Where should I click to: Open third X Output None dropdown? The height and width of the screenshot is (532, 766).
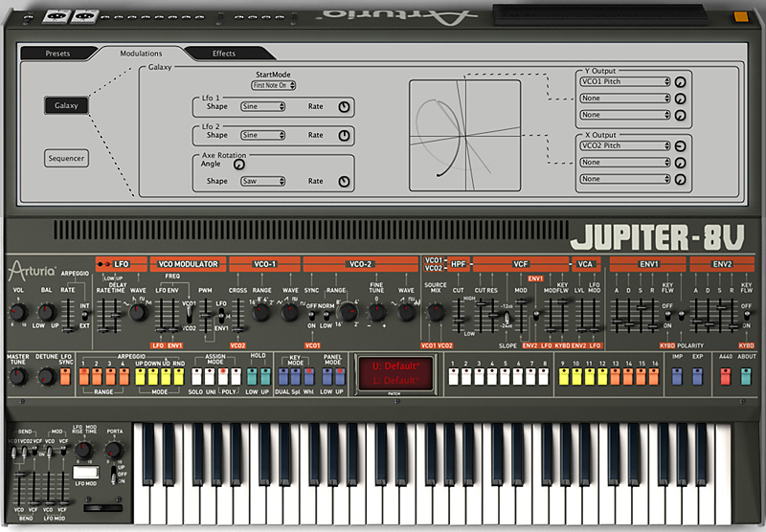[625, 179]
